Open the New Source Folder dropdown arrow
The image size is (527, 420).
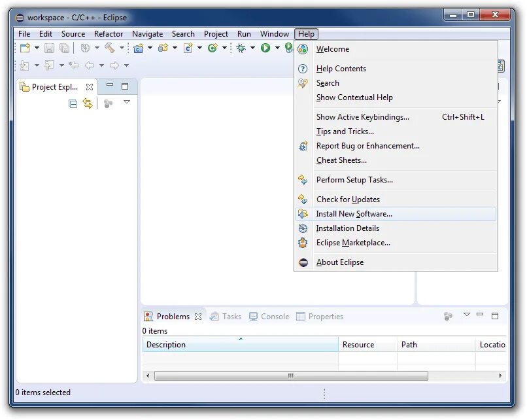pos(175,48)
